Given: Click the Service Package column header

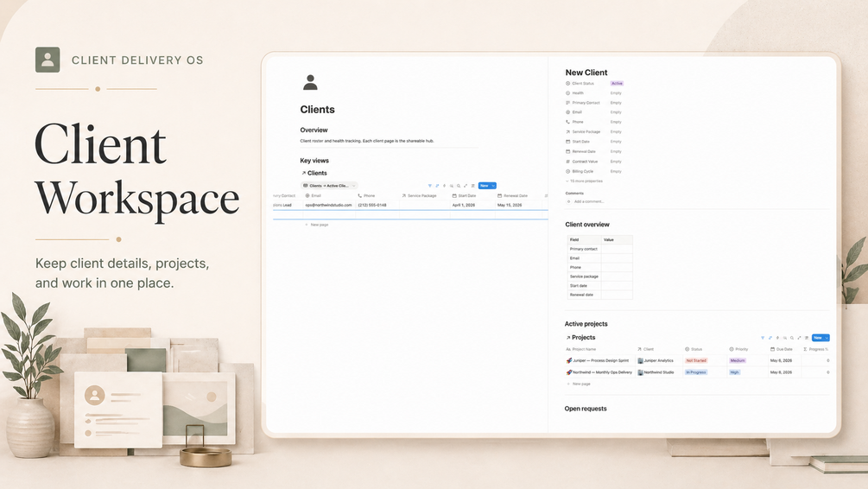Looking at the screenshot, I should click(x=419, y=195).
